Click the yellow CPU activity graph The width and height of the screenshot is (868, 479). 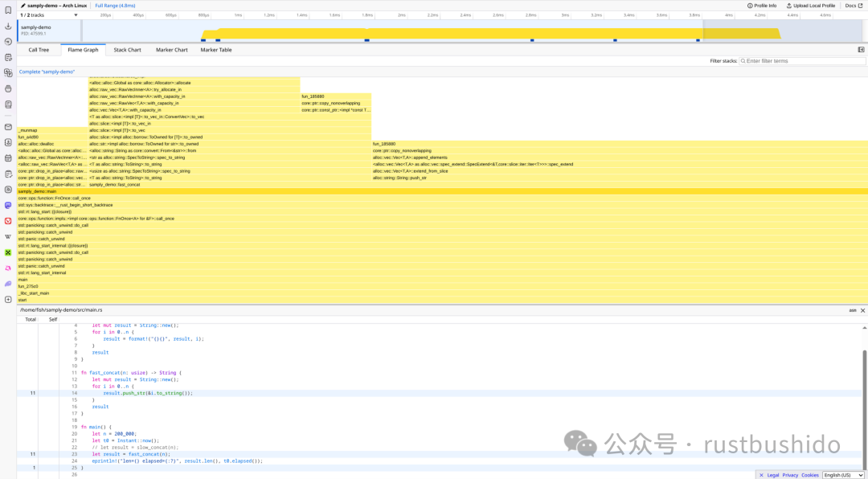pyautogui.click(x=490, y=33)
